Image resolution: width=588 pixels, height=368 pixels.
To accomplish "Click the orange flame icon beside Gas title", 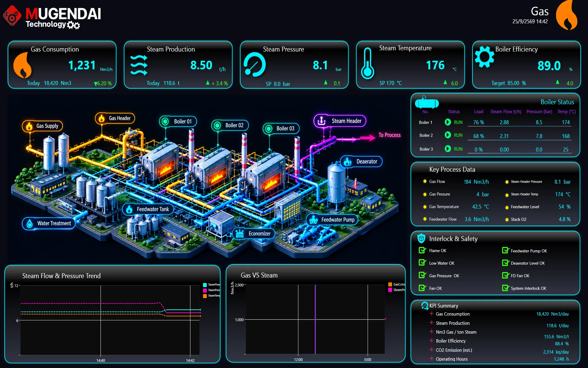I will pos(567,15).
